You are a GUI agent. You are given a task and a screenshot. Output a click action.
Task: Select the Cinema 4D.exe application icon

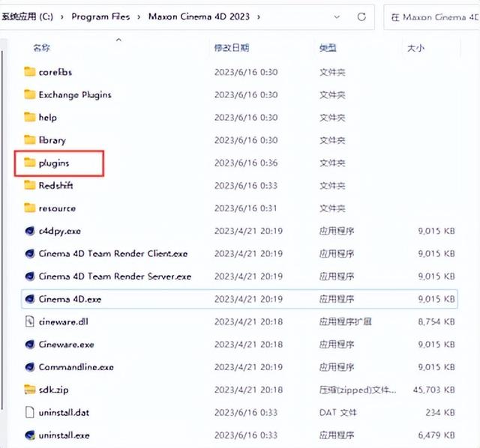click(30, 298)
